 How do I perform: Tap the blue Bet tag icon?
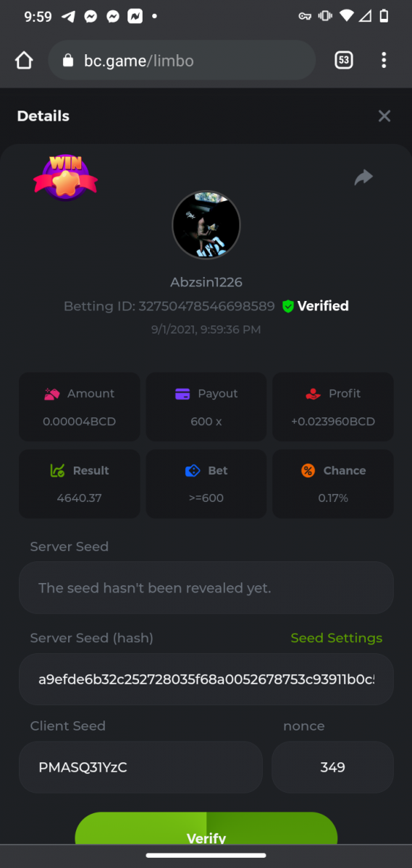pos(193,471)
